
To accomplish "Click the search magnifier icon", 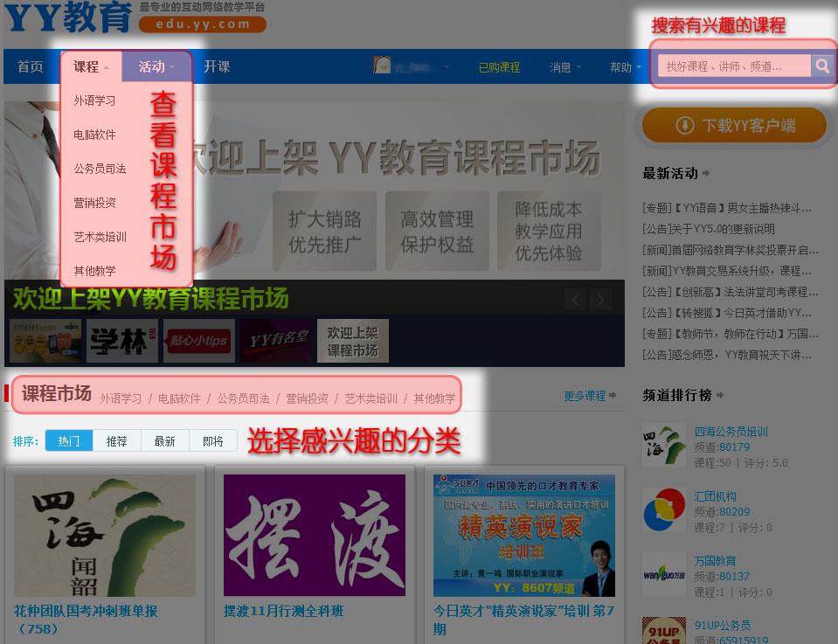I will pos(822,66).
